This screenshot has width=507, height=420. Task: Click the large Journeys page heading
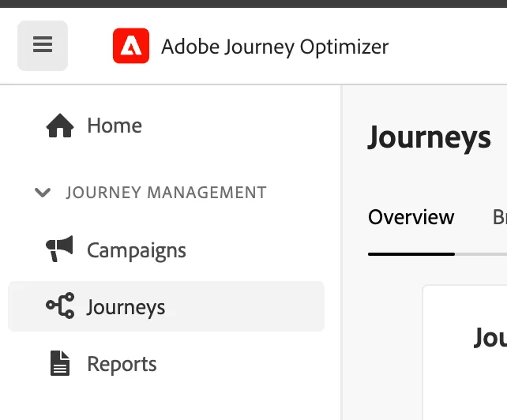tap(430, 137)
